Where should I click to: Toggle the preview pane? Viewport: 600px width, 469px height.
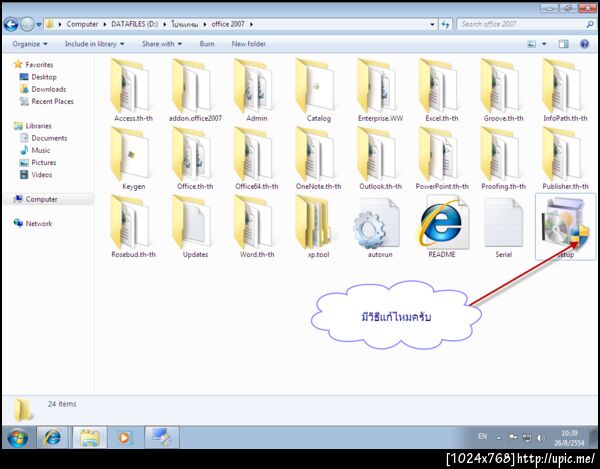564,44
